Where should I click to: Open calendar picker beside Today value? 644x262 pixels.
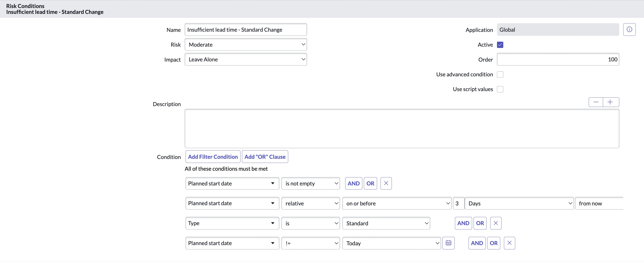pyautogui.click(x=448, y=243)
